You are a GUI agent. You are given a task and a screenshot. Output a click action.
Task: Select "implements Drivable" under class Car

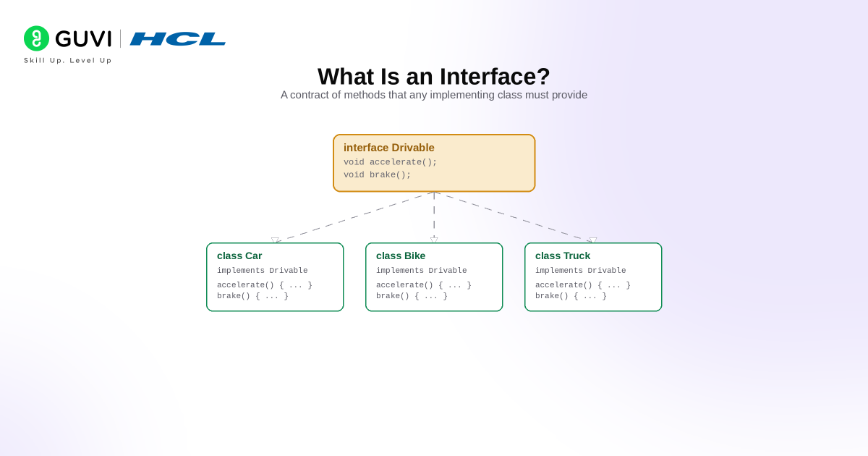263,271
